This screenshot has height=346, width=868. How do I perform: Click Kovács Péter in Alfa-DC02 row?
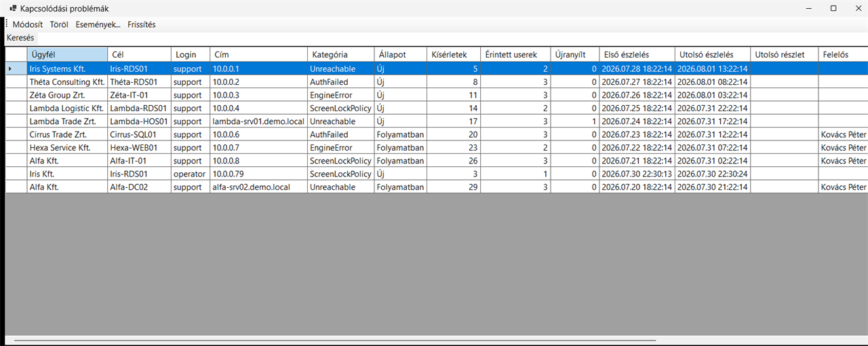click(843, 187)
